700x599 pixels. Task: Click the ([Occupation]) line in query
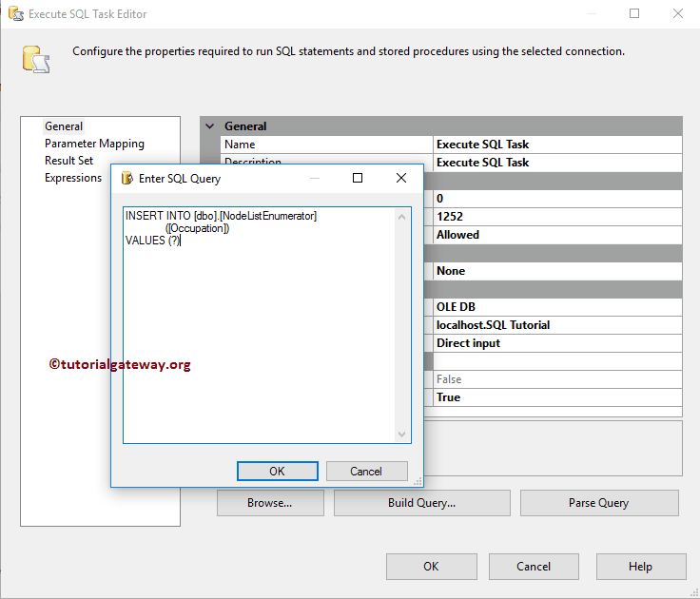pos(197,228)
